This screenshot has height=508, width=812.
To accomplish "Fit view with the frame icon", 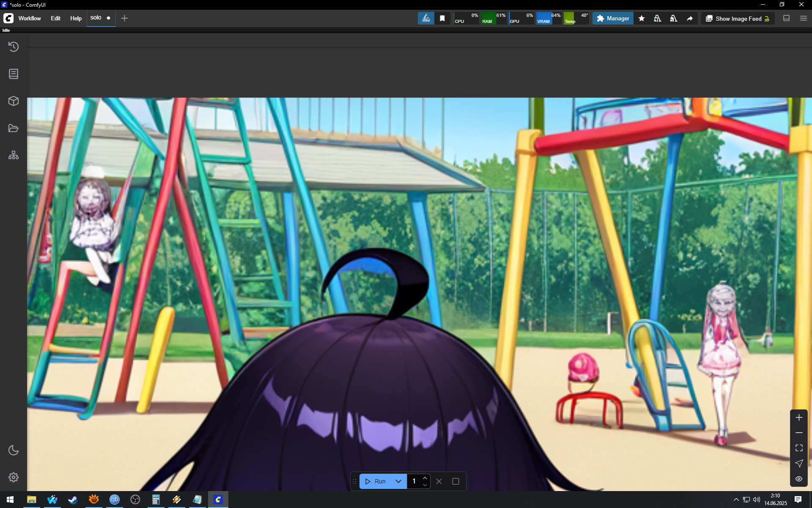I will (799, 448).
